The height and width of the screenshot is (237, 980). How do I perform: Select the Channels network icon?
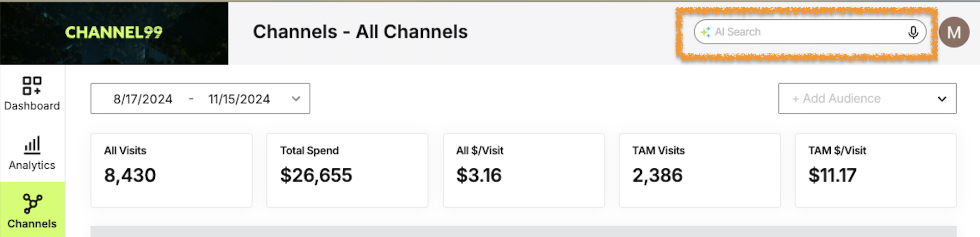32,203
